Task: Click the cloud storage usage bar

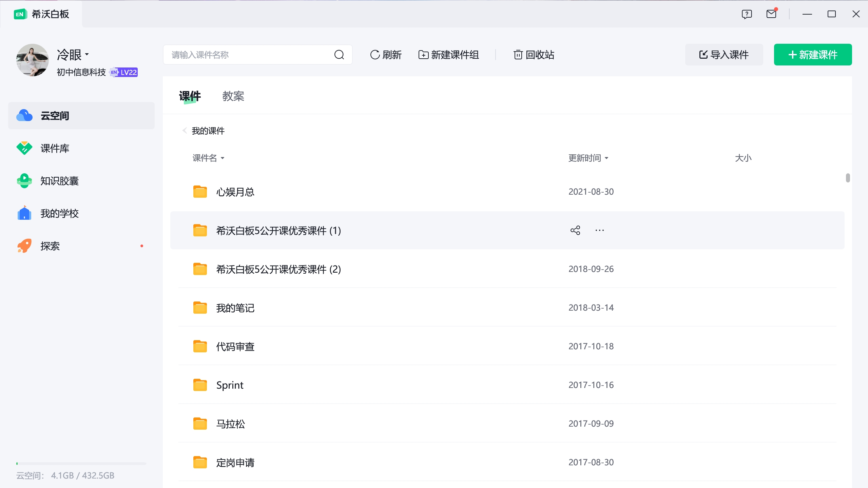Action: [81, 463]
